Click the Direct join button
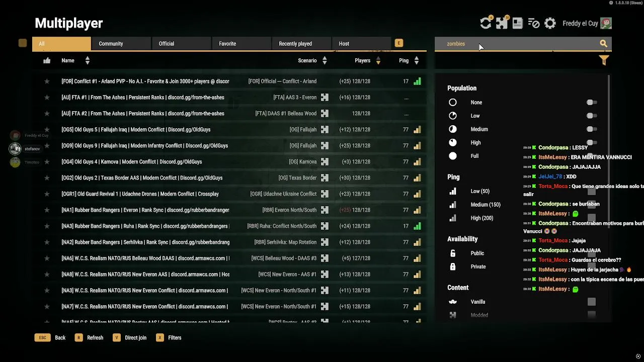This screenshot has width=644, height=362. [130, 338]
